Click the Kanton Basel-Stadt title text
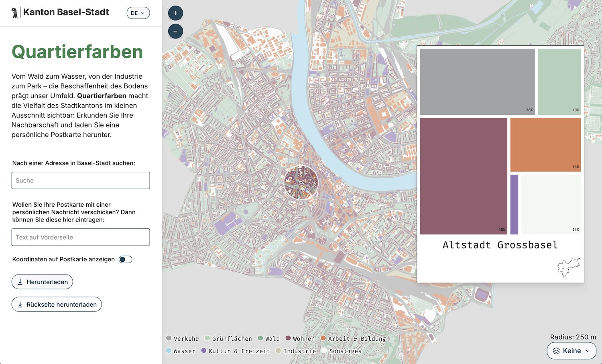This screenshot has height=364, width=602. 66,12
